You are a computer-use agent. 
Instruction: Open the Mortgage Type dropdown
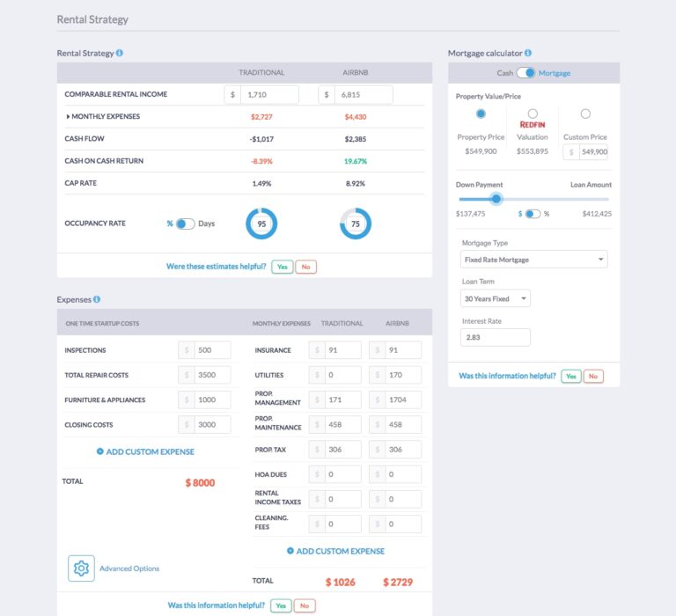pos(534,260)
